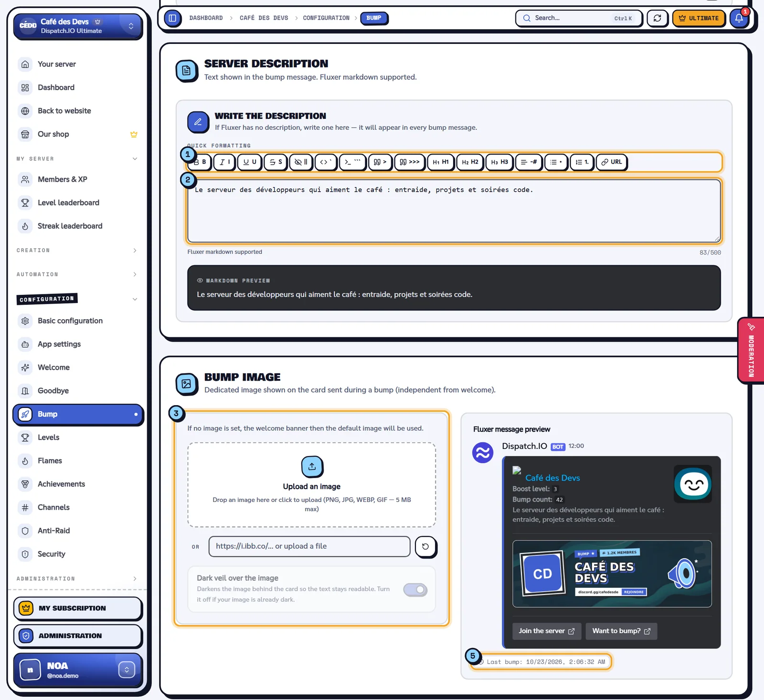This screenshot has width=764, height=700.
Task: Focus the Search field
Action: (x=579, y=18)
